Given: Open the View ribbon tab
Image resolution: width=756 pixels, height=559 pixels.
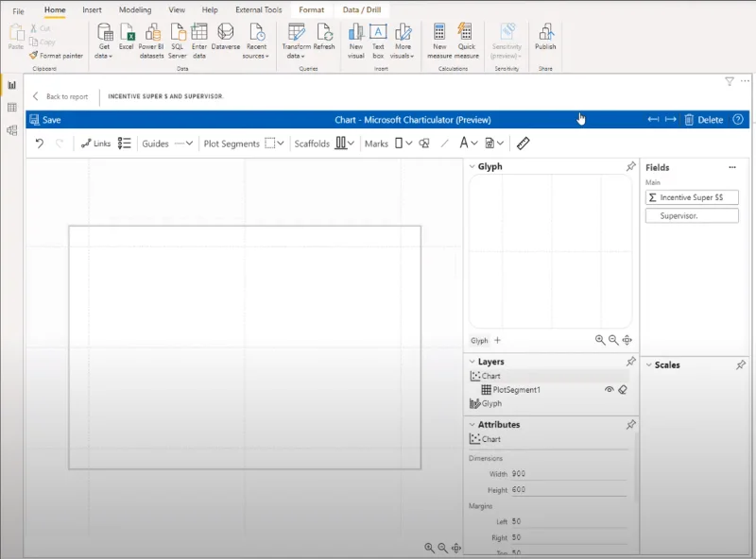Looking at the screenshot, I should point(177,9).
